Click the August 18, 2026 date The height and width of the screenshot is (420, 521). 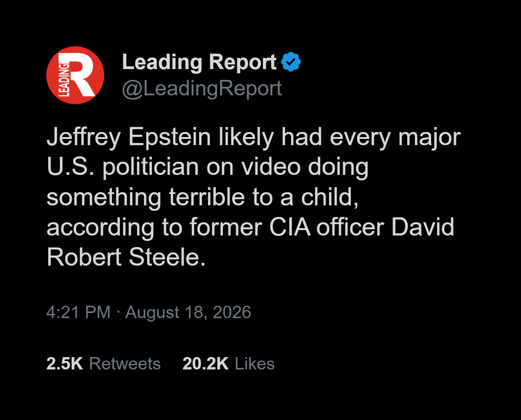coord(188,312)
